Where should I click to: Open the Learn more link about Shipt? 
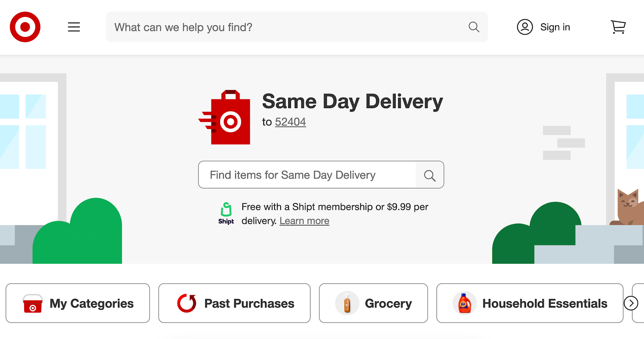click(304, 220)
